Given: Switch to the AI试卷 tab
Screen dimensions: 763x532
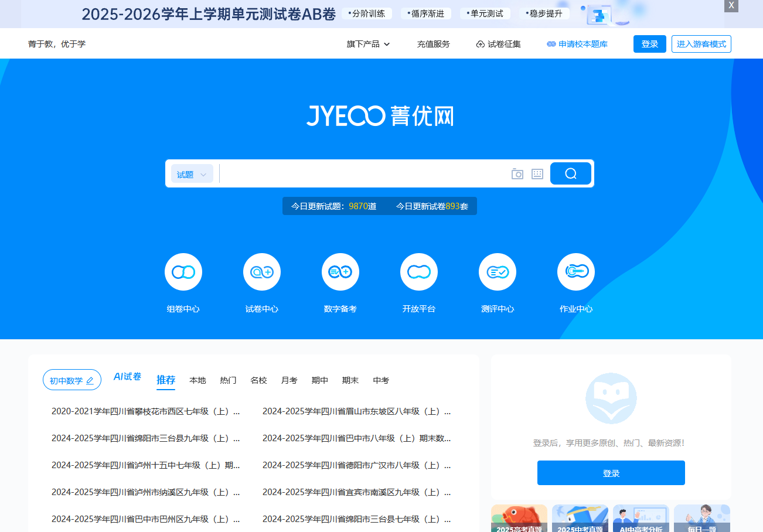Looking at the screenshot, I should (127, 376).
